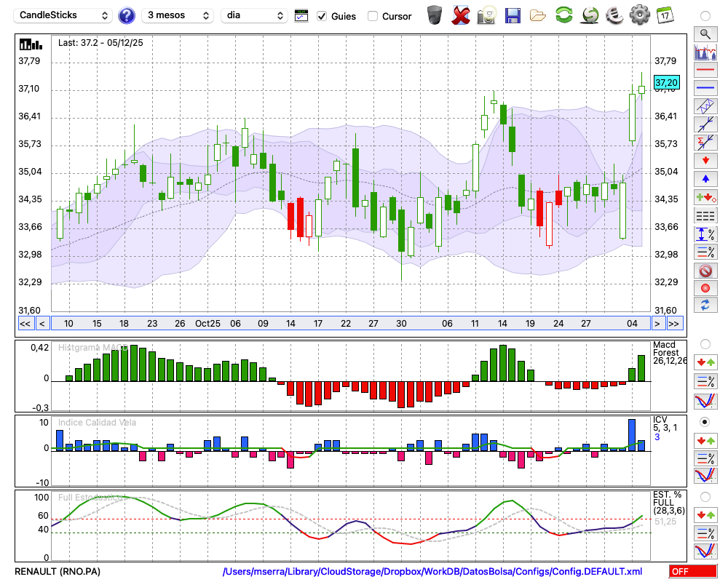Open the settings gear icon
The width and height of the screenshot is (728, 582).
[x=639, y=15]
